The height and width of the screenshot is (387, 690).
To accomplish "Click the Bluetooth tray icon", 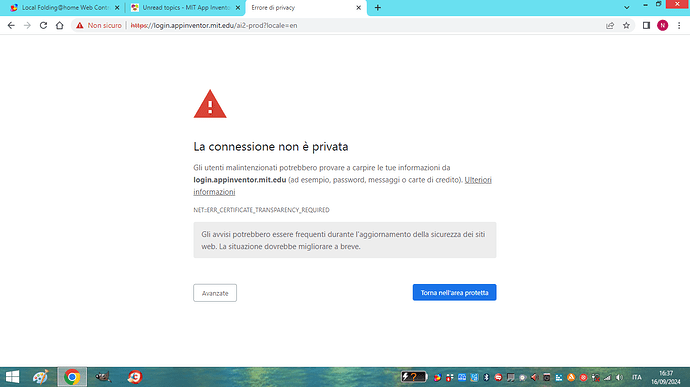I will pos(486,377).
